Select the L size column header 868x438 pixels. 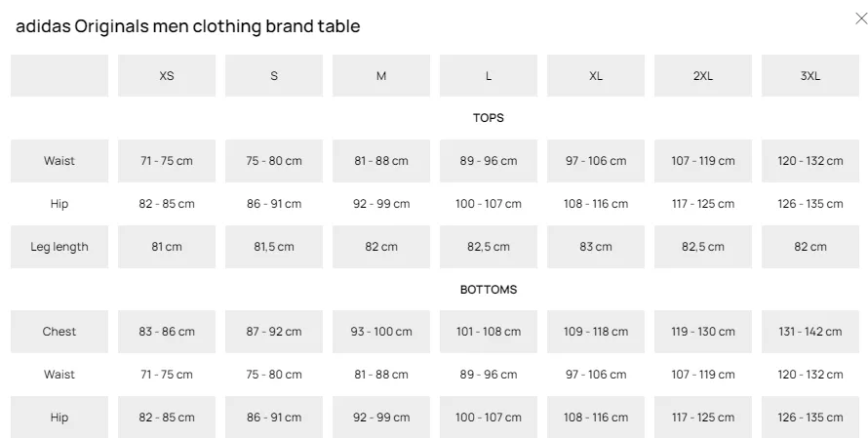coord(489,76)
